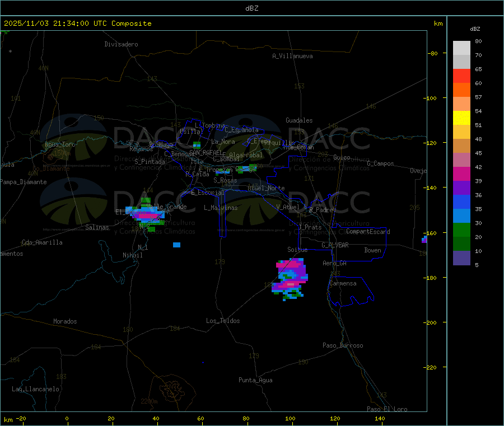Screen dimensions: 504x426
Task: Click the light blue 35-30 dBZ legend swatch
Action: pos(461,216)
